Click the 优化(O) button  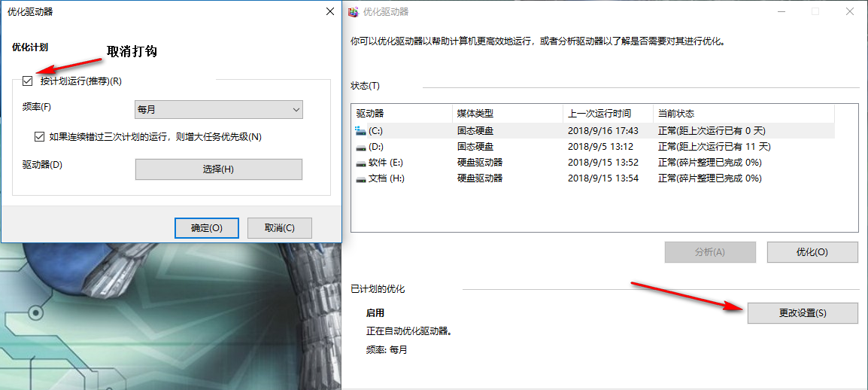812,252
